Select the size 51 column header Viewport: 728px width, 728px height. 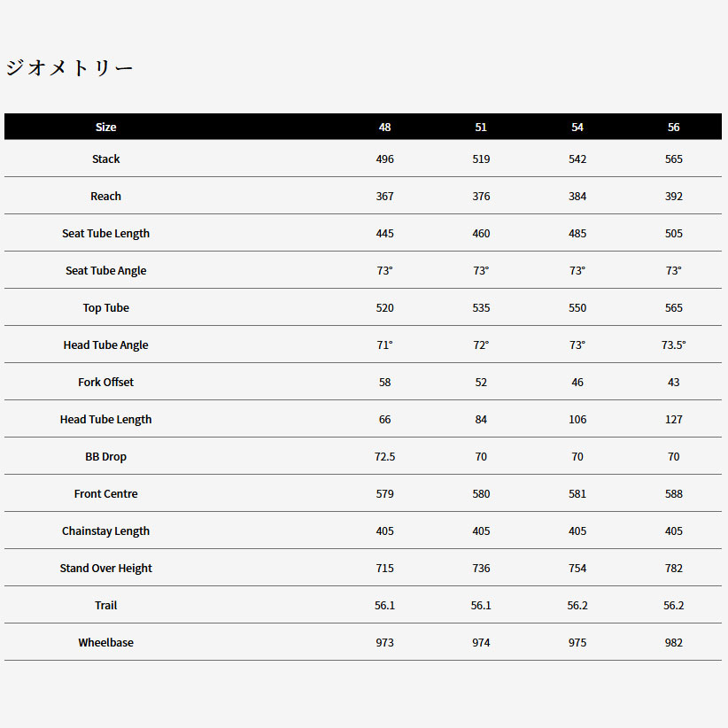click(x=481, y=127)
